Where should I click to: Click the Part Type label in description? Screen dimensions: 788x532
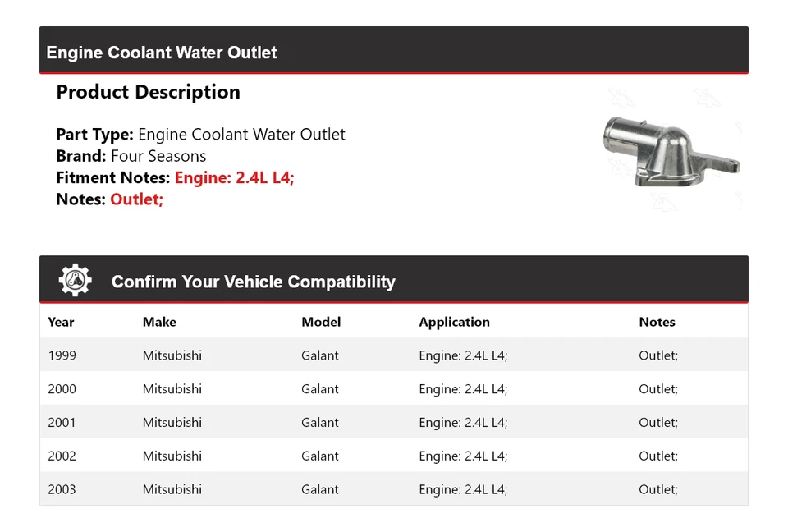point(94,135)
